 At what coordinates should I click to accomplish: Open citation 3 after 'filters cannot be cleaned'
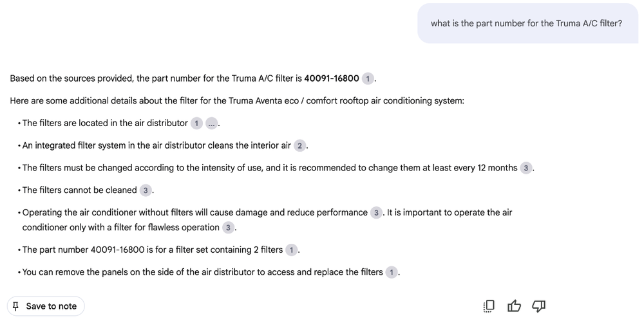[x=146, y=190]
